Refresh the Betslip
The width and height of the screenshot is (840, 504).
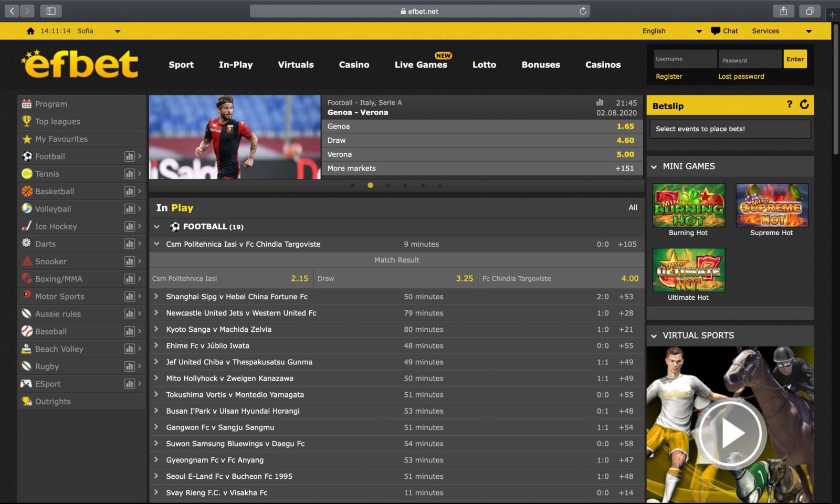(x=805, y=104)
